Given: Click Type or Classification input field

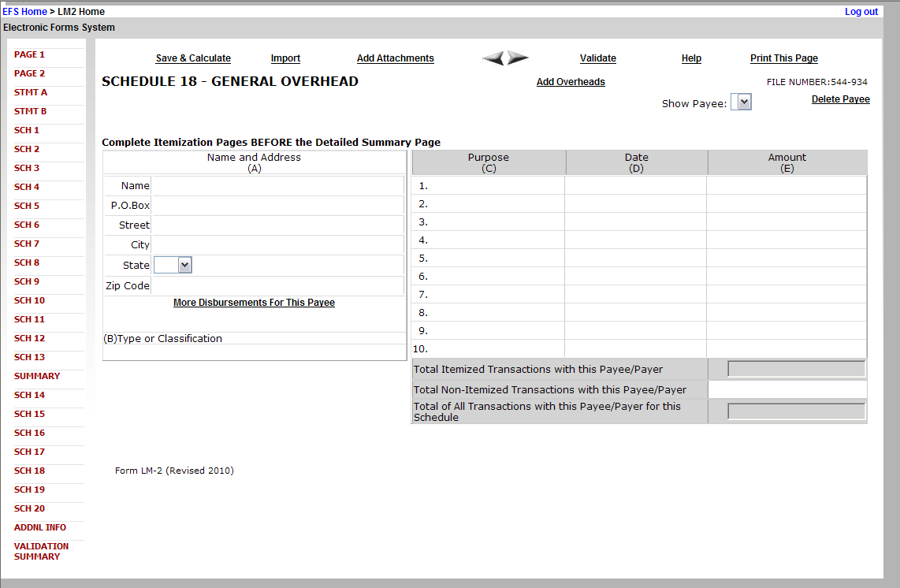Looking at the screenshot, I should pyautogui.click(x=255, y=352).
